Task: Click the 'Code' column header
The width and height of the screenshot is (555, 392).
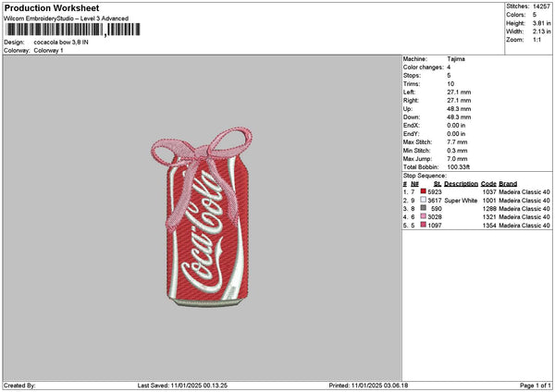Action: [488, 184]
